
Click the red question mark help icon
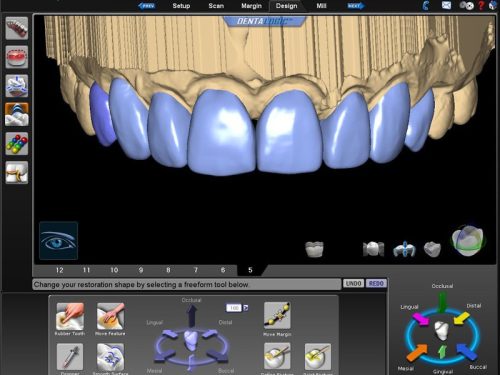(481, 5)
